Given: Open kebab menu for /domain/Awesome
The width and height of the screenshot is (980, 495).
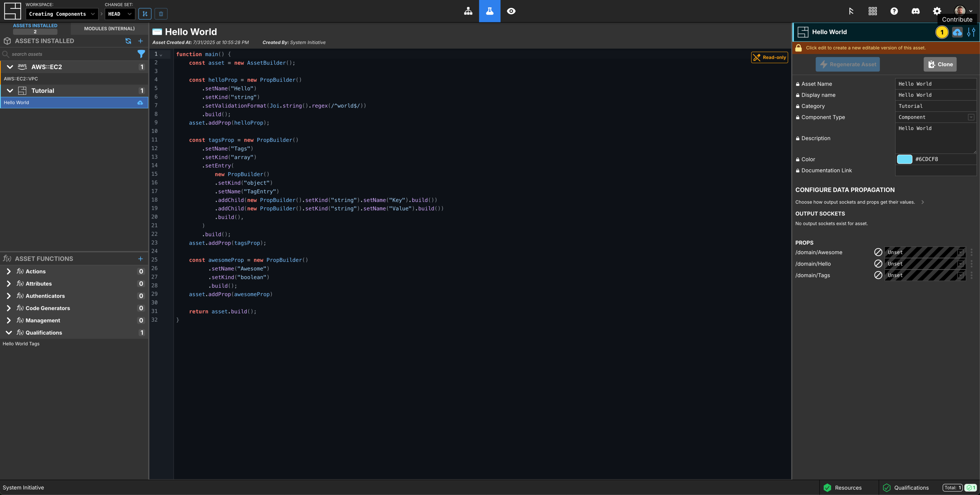Looking at the screenshot, I should [x=971, y=252].
